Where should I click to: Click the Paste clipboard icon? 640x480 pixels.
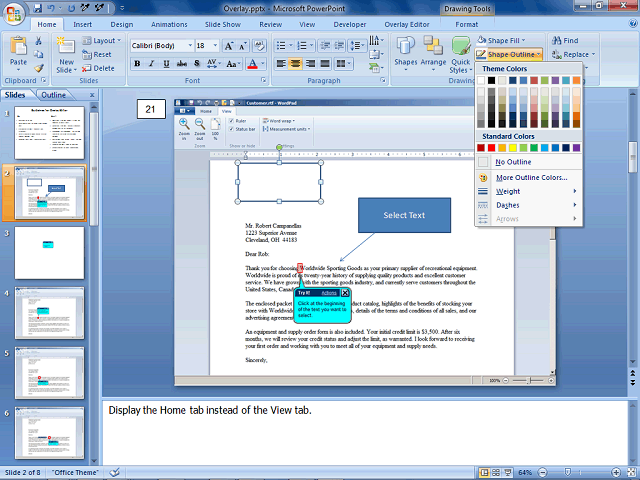18,46
